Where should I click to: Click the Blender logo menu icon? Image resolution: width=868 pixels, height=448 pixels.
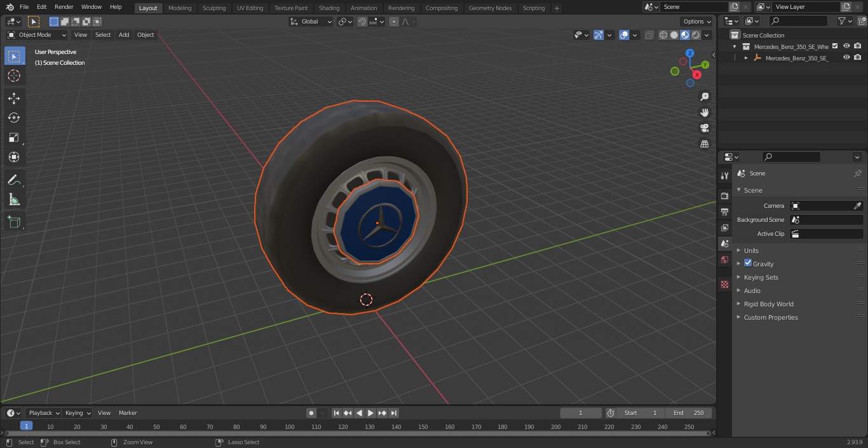[10, 7]
